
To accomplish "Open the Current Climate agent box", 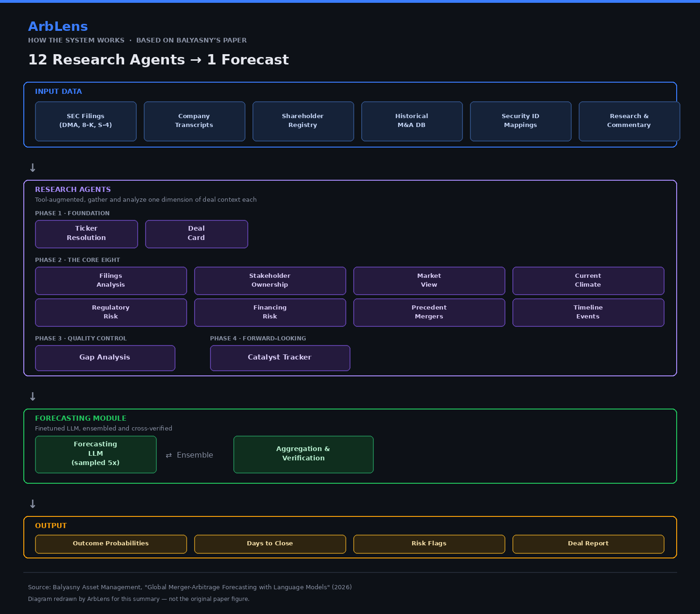I will point(588,281).
